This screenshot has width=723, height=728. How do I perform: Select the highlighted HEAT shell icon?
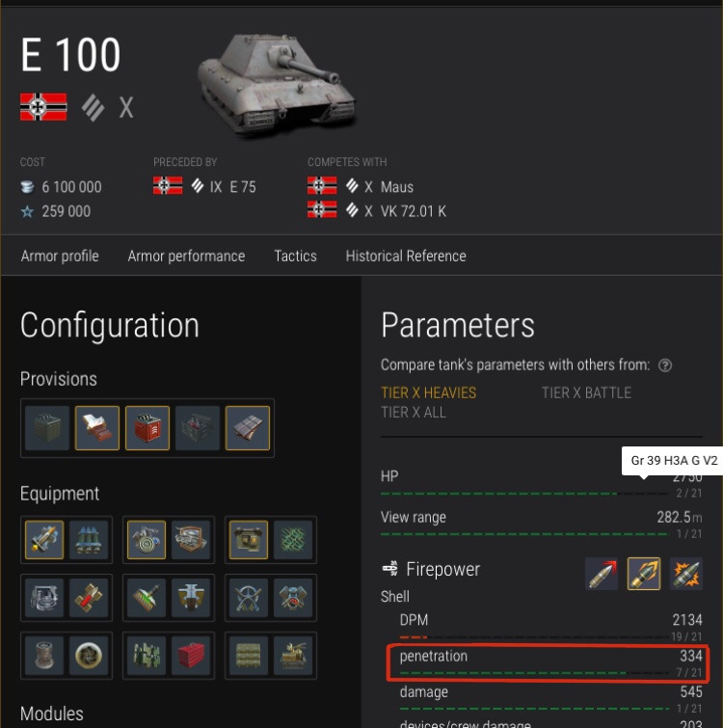tap(644, 574)
